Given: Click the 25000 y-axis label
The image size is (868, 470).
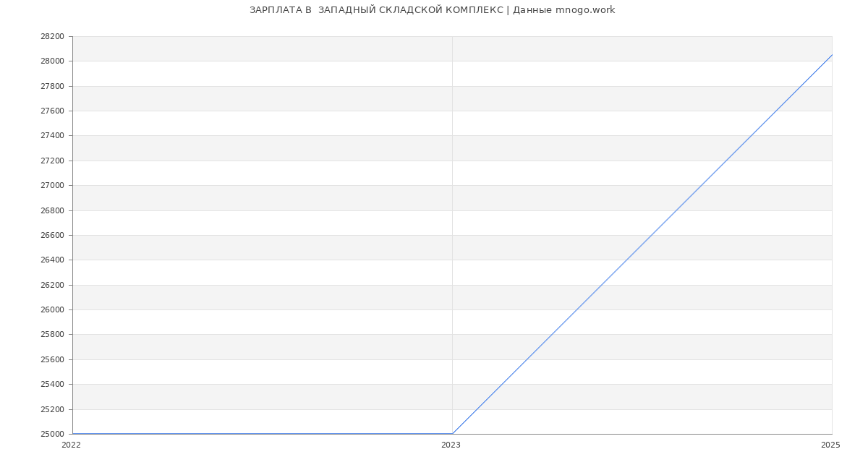Looking at the screenshot, I should point(52,434).
